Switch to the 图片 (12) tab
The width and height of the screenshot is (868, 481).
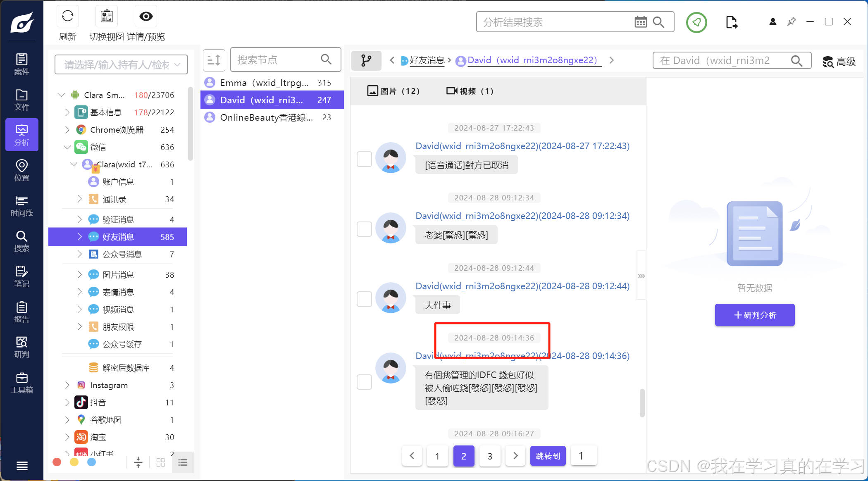[393, 91]
